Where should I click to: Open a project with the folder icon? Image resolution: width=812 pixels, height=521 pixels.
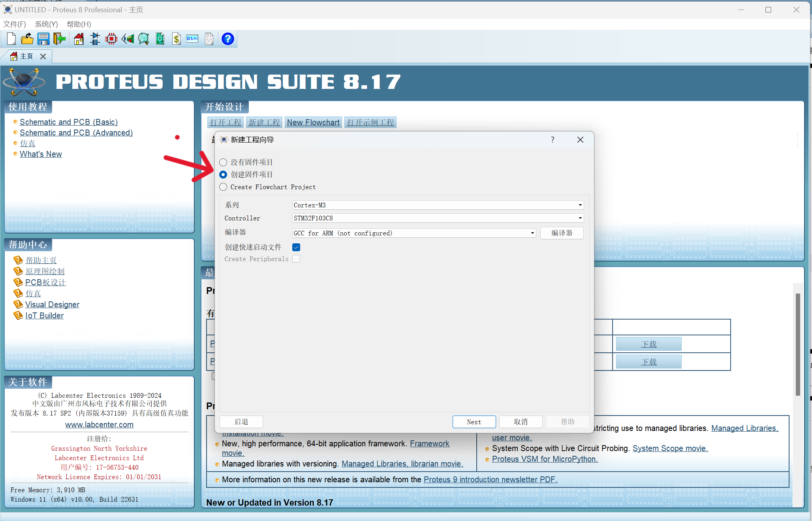[x=27, y=39]
